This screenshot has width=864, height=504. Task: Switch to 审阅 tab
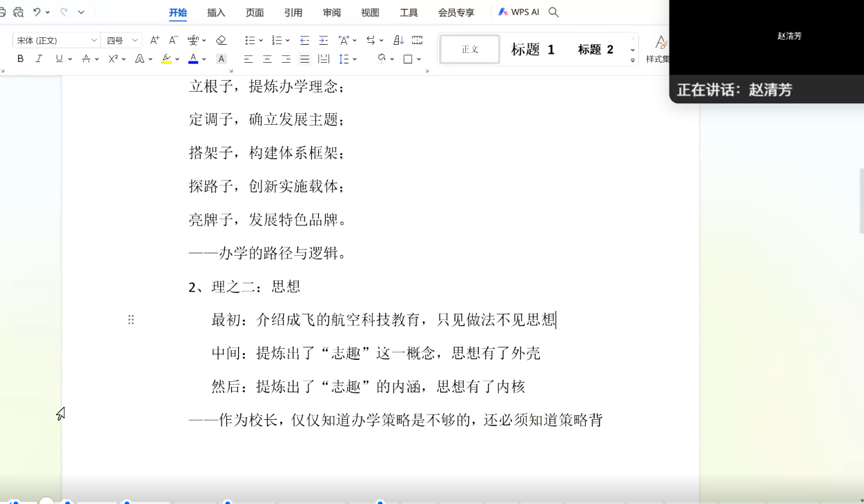(x=332, y=12)
